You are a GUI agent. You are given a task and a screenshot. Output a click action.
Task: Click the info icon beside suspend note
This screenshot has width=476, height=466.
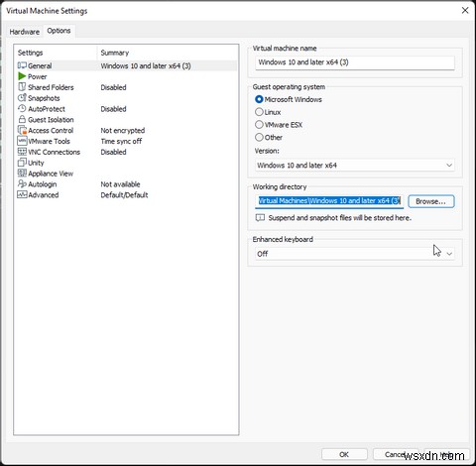tap(260, 218)
